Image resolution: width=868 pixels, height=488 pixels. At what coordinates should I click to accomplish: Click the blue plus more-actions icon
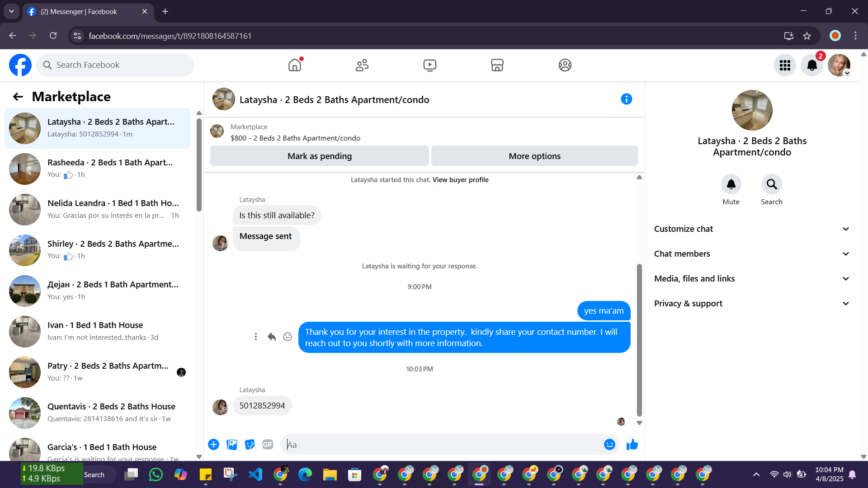(213, 445)
